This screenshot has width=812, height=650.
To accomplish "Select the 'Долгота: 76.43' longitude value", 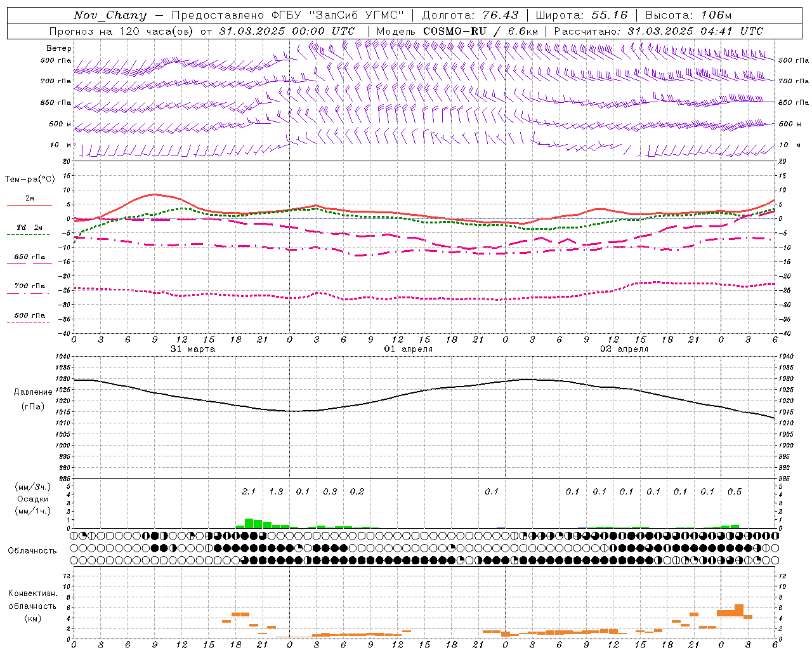I will point(470,15).
